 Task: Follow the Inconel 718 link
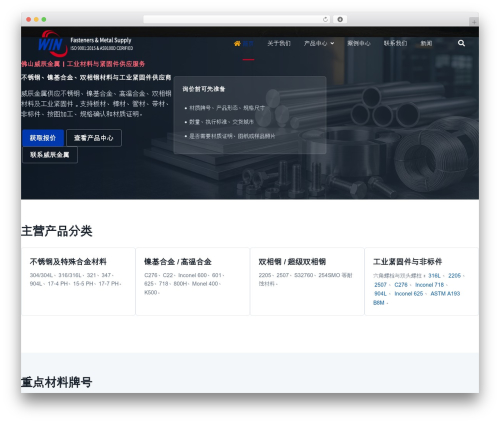tap(429, 285)
